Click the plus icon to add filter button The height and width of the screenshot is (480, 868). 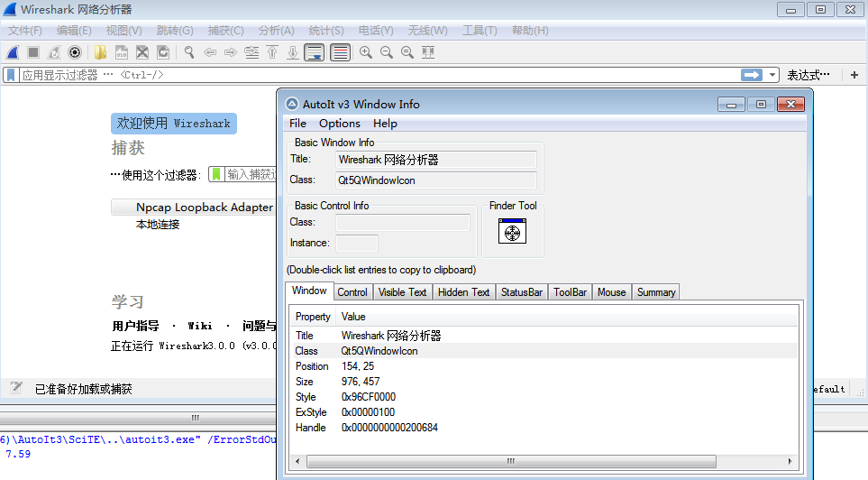tap(854, 75)
